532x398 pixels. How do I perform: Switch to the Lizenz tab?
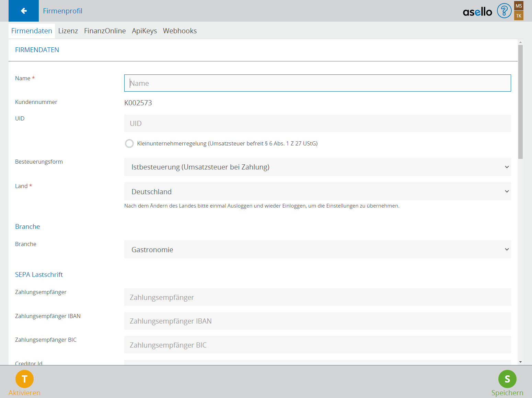coord(68,31)
